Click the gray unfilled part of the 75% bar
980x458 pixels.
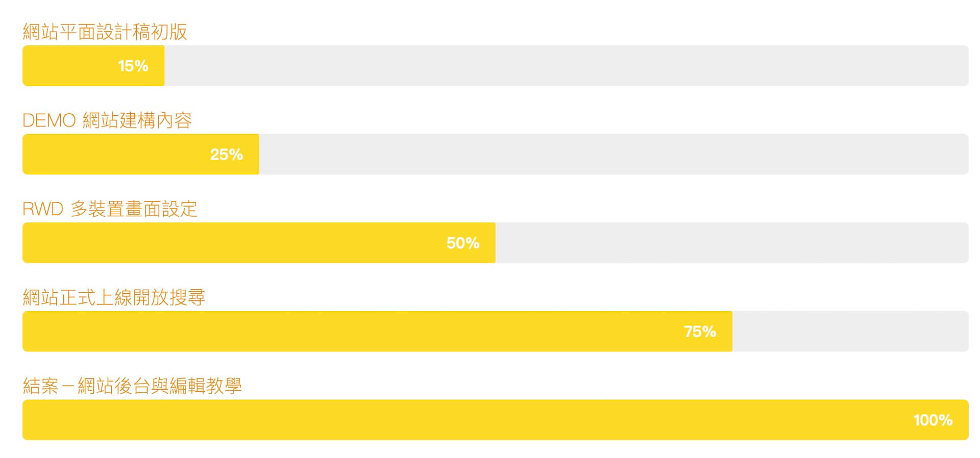pyautogui.click(x=850, y=331)
